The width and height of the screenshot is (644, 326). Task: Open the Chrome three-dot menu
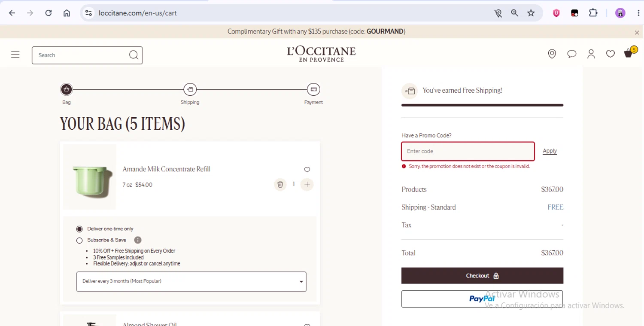(638, 13)
